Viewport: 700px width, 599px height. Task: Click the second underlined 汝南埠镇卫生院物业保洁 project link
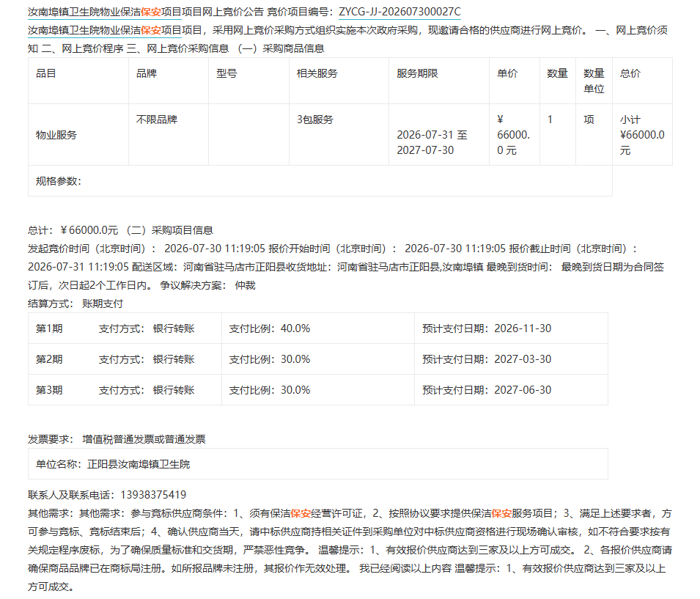pos(105,30)
